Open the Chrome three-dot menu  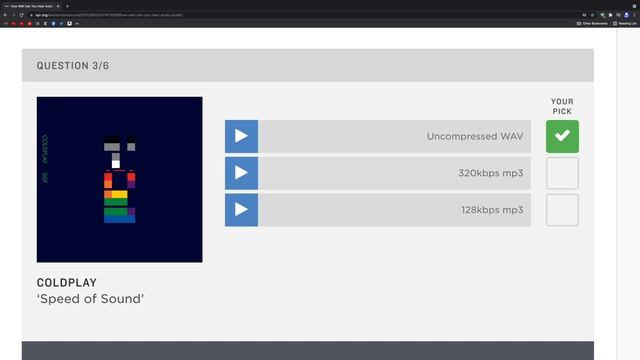pyautogui.click(x=634, y=15)
